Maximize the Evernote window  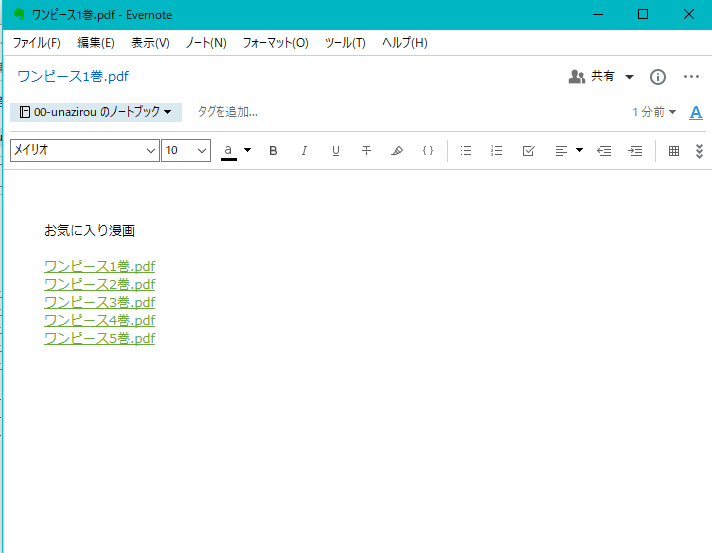[643, 15]
